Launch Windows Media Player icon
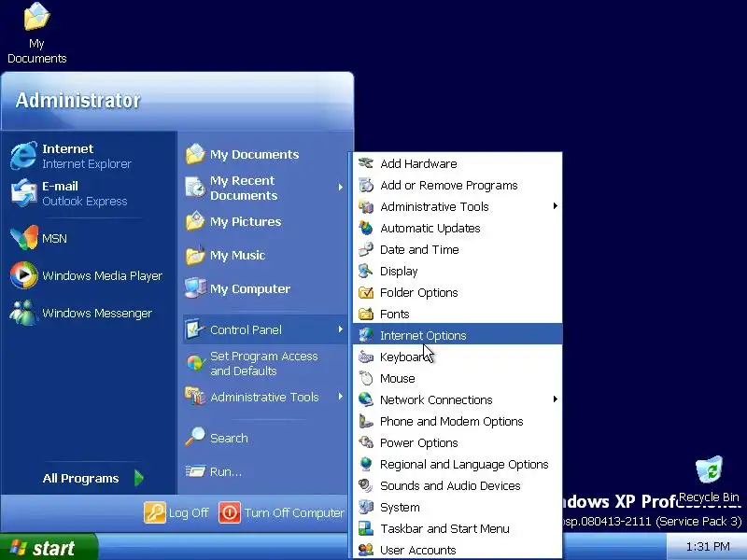The width and height of the screenshot is (747, 560). click(24, 275)
